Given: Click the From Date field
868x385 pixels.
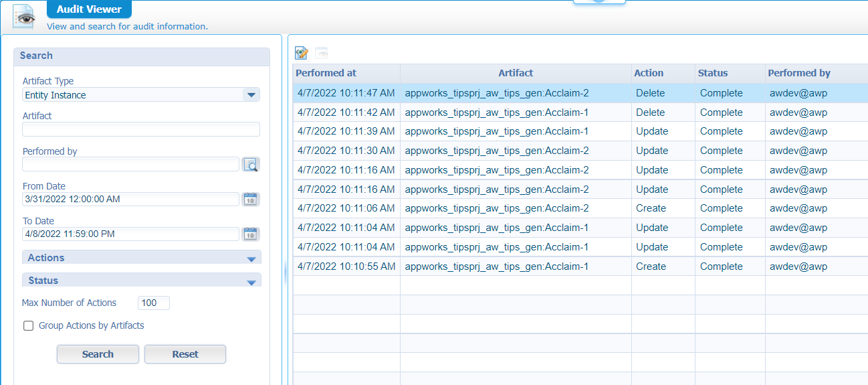Looking at the screenshot, I should pyautogui.click(x=130, y=199).
